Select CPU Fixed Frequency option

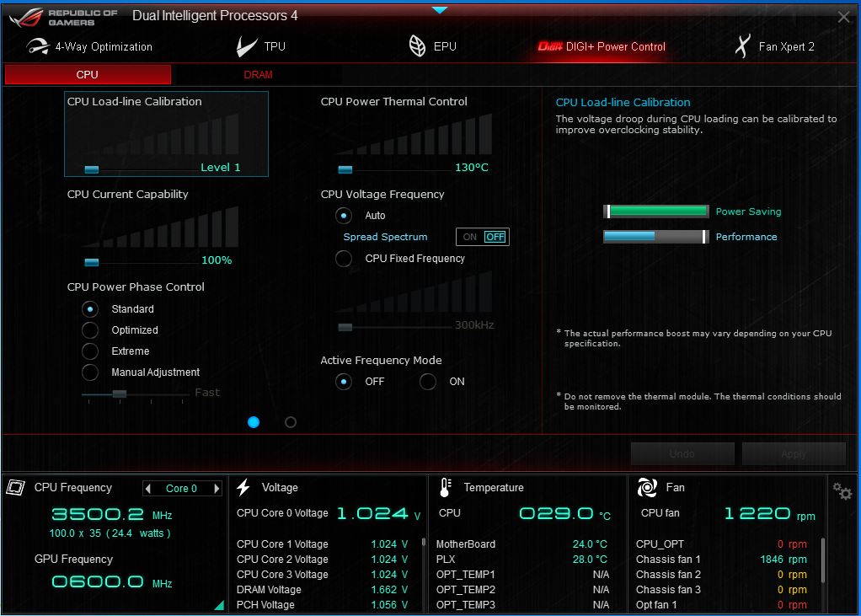(x=344, y=259)
